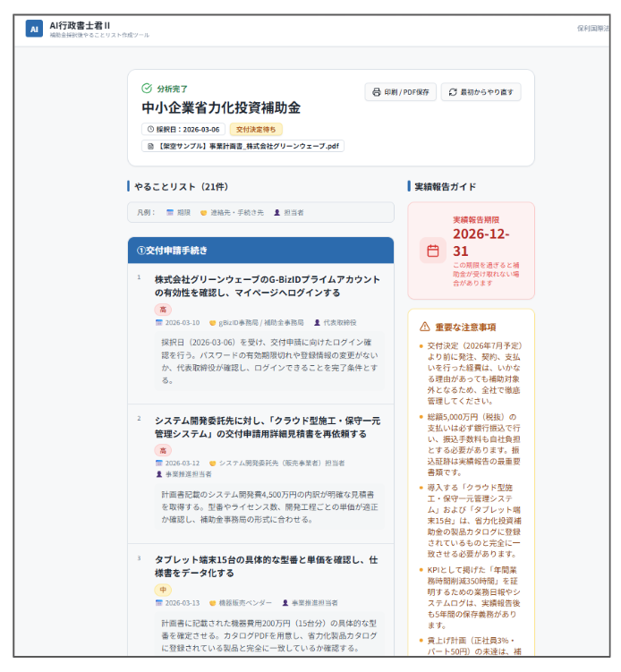Click the person icon beside 代表取締役
Viewport: 621px width, 672px height.
point(317,322)
